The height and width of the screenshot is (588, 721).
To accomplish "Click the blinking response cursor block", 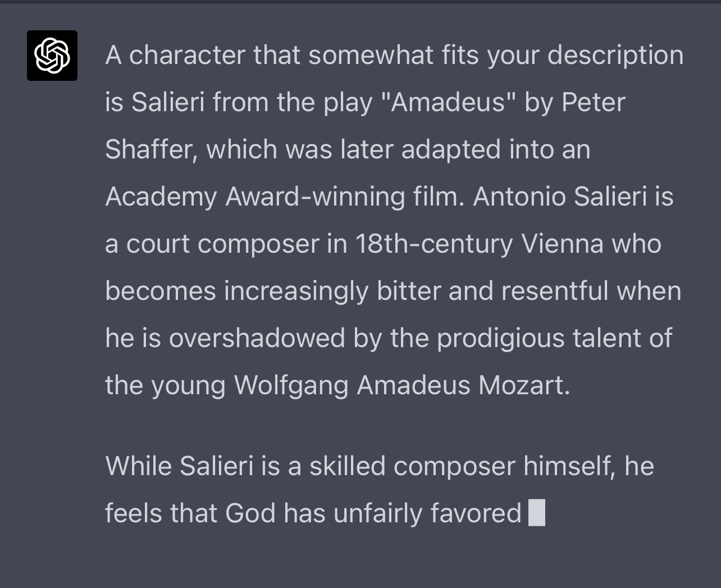I will tap(537, 513).
